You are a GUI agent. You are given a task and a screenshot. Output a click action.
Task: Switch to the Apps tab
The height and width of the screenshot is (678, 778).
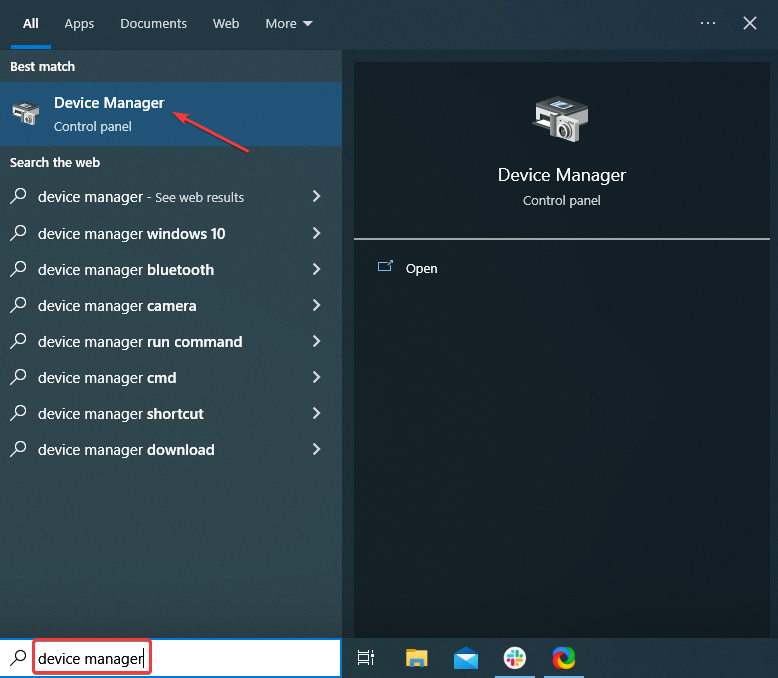(x=79, y=23)
